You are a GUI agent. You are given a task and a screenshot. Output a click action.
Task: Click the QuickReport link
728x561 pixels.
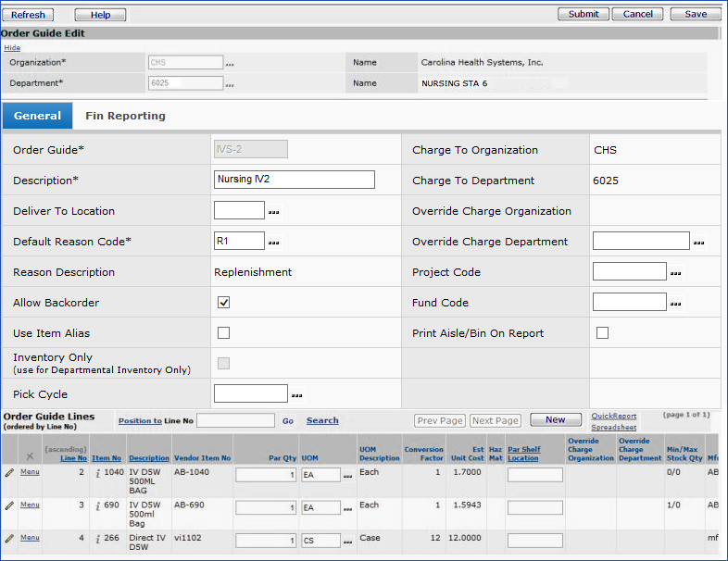pos(613,417)
